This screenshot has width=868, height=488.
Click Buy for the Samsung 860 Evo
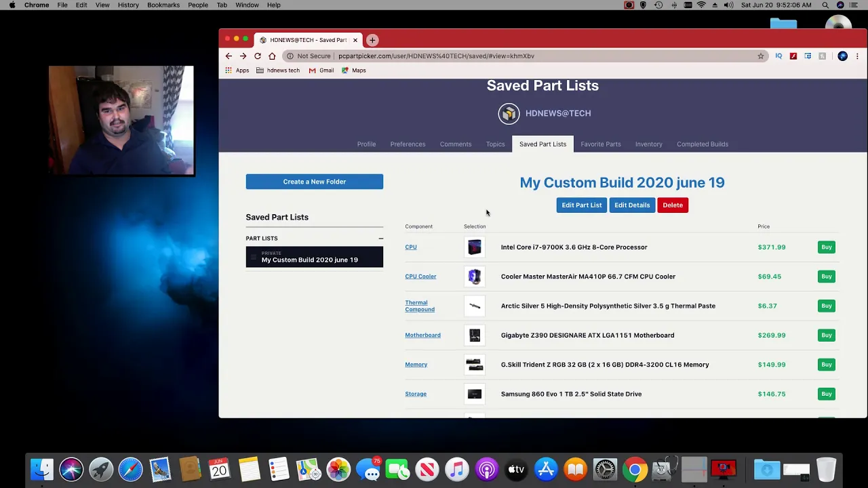coord(827,394)
